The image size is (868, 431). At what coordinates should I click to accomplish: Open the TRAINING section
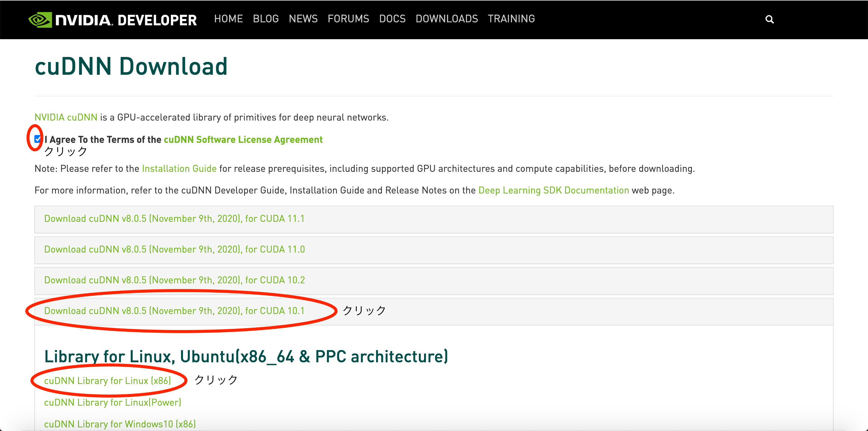point(511,18)
